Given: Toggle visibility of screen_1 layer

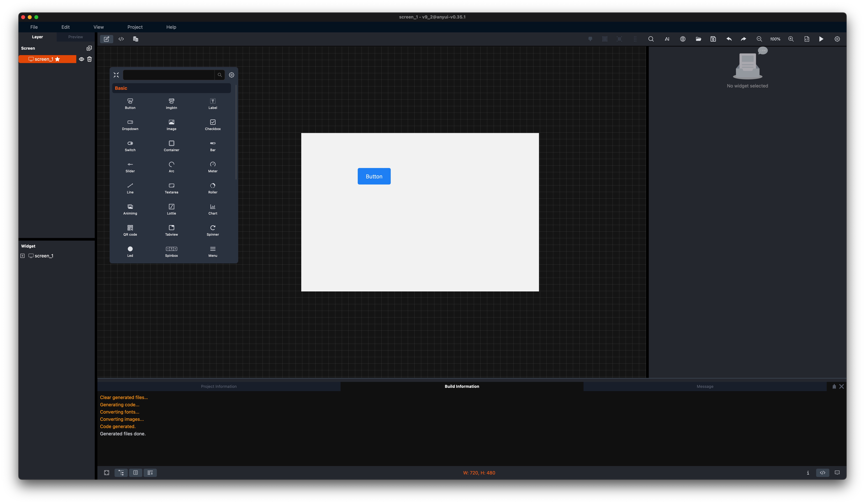Looking at the screenshot, I should (81, 59).
